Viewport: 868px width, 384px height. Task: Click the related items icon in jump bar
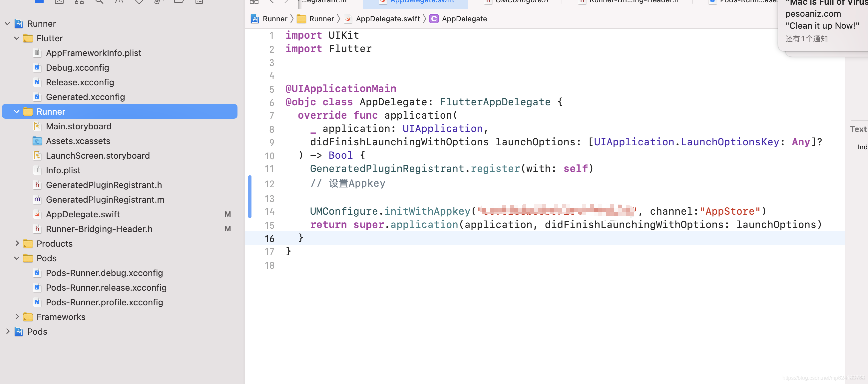(254, 2)
